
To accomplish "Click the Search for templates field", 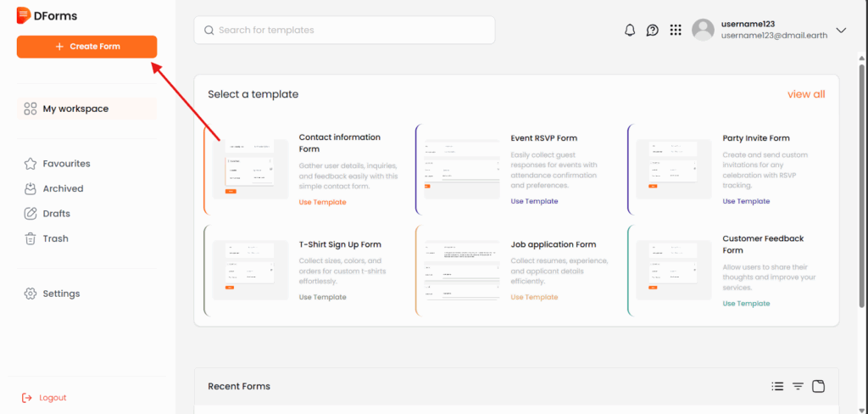I will click(x=343, y=31).
